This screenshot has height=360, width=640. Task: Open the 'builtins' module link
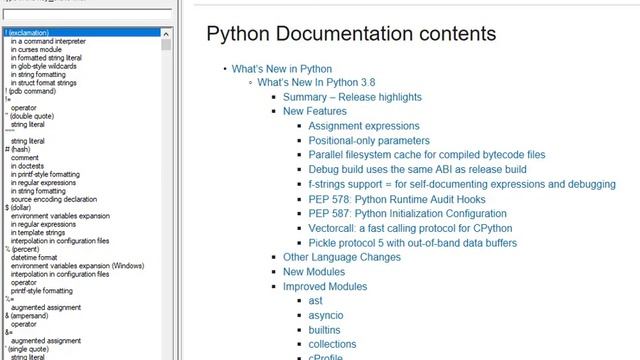click(x=324, y=330)
